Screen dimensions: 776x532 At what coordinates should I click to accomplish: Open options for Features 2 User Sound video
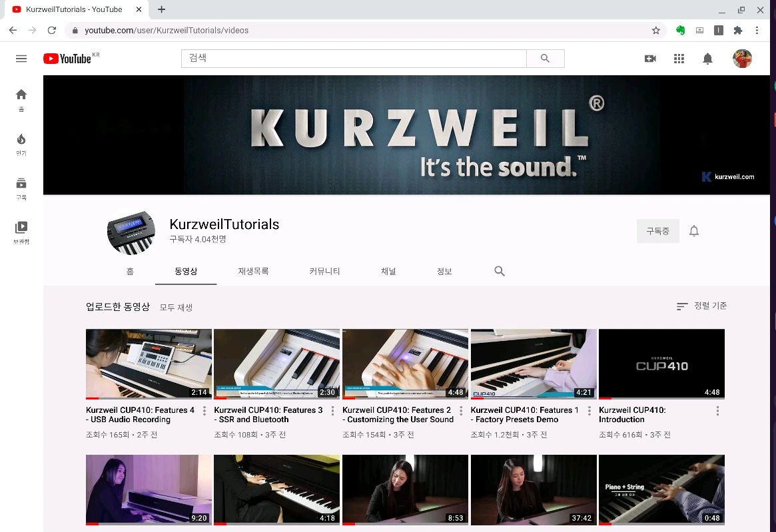pos(461,411)
